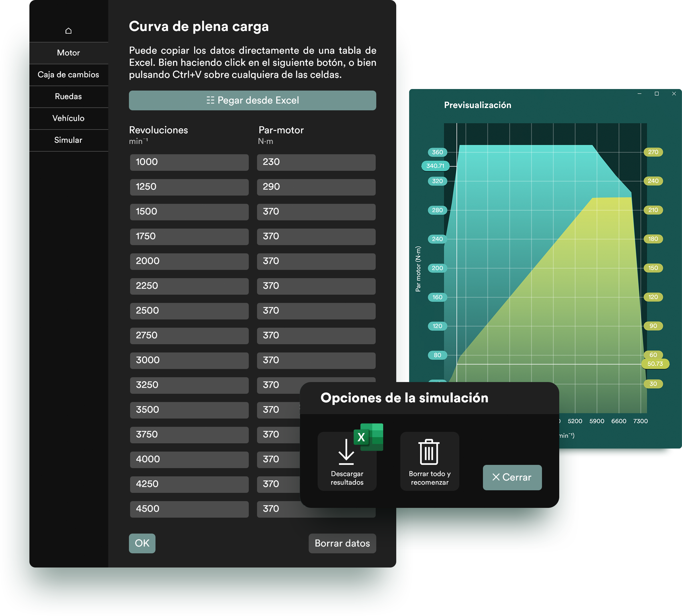Select the 4000 revolutions cell
Screen dimensions: 682x616
click(190, 459)
